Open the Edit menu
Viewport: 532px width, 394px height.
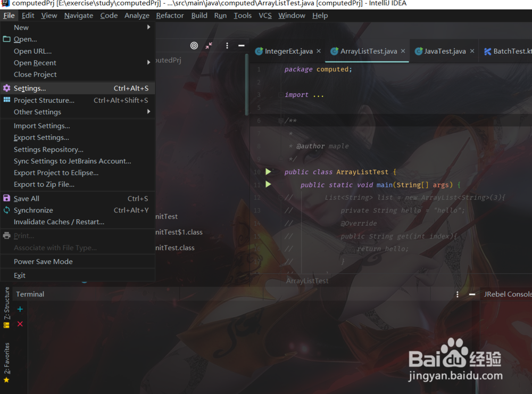pos(28,15)
